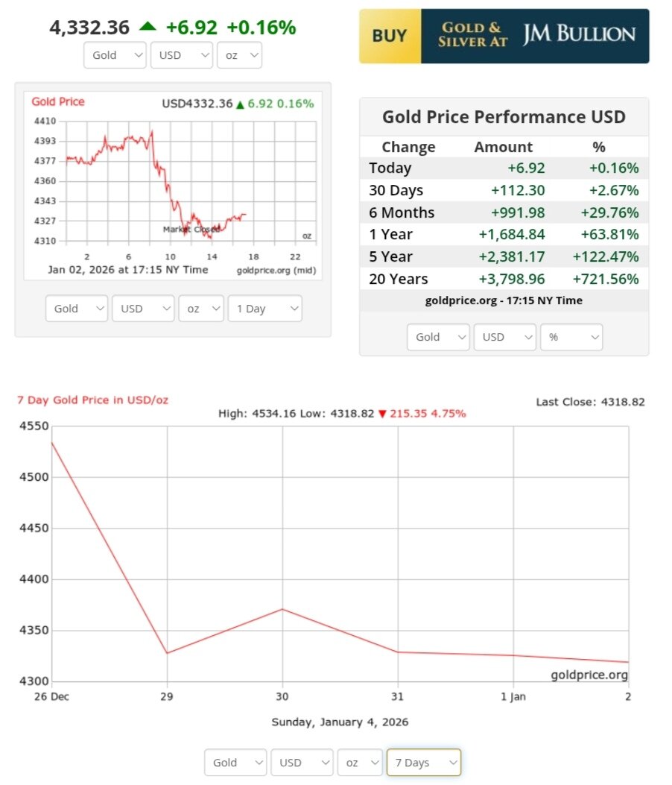Click the 30 Dec peak on the 7-day chart
Viewport: 672px width, 785px height.
282,609
